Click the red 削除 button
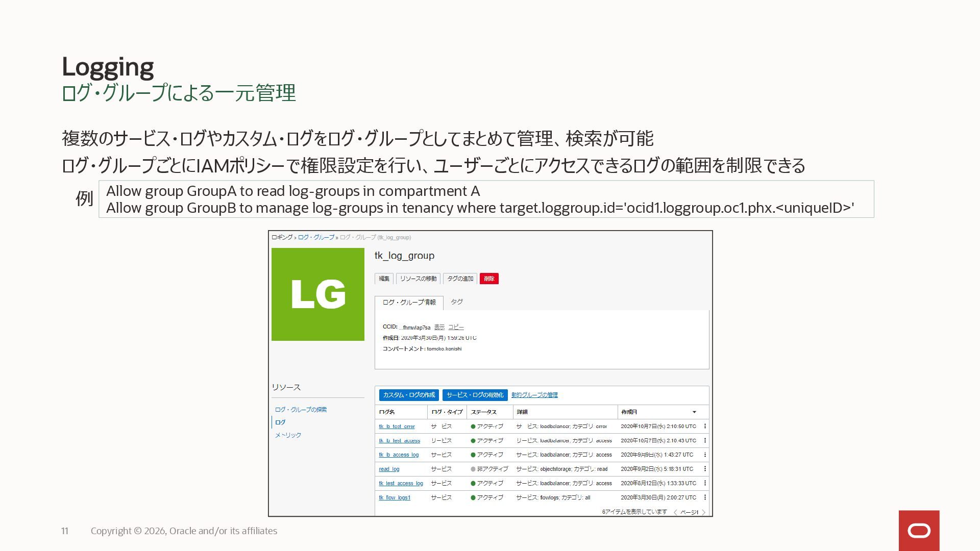Viewport: 980px width, 551px height. [x=489, y=279]
